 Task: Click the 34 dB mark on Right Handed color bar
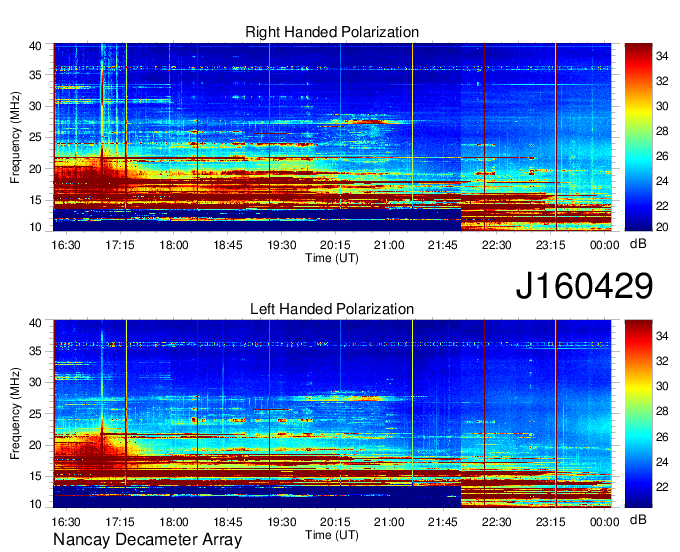click(662, 56)
